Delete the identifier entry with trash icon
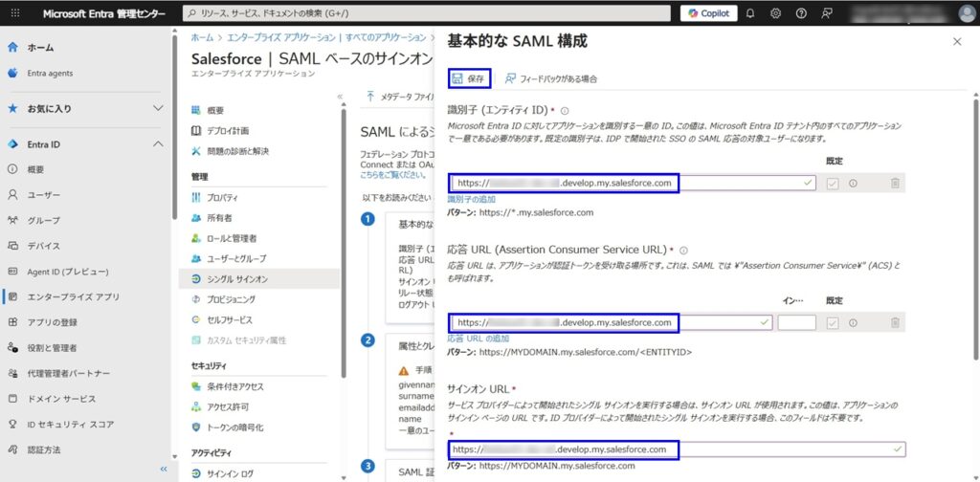980x482 pixels. [895, 184]
